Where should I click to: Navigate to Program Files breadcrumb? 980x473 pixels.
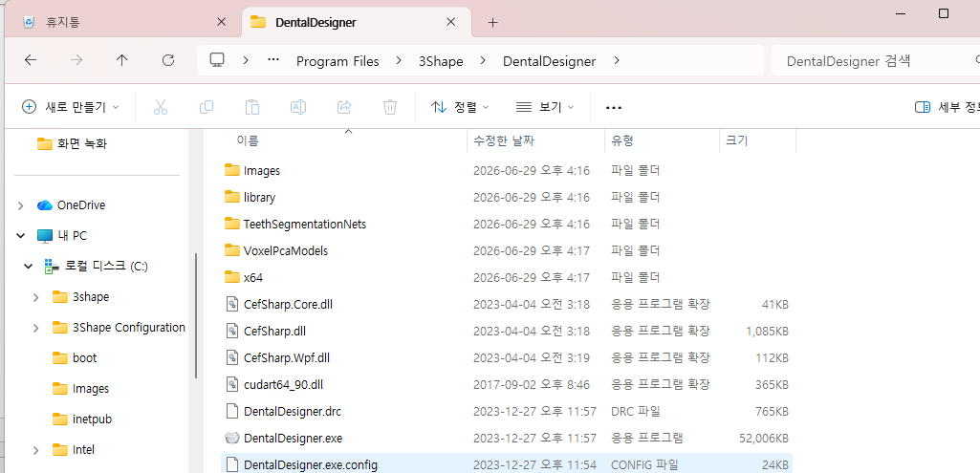338,61
